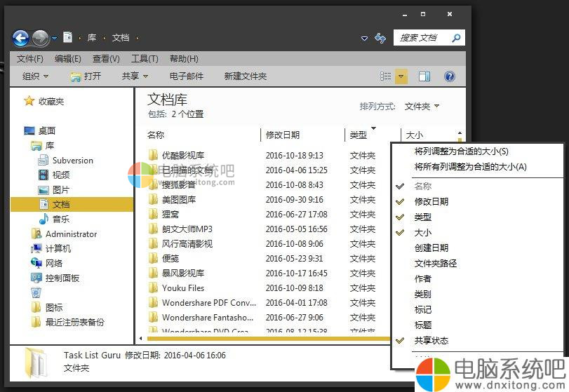Viewport: 569px width, 392px height.
Task: Click the blue help question mark icon
Action: coord(449,76)
